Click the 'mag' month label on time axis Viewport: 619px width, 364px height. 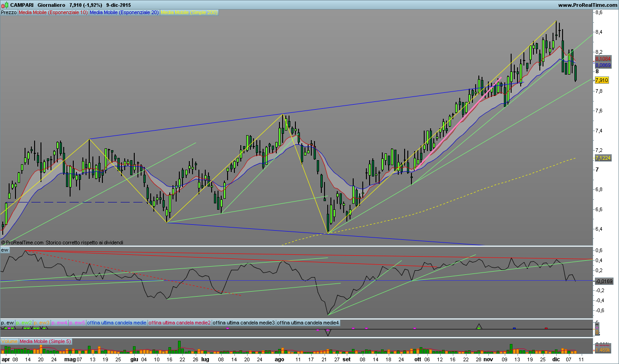[69, 359]
